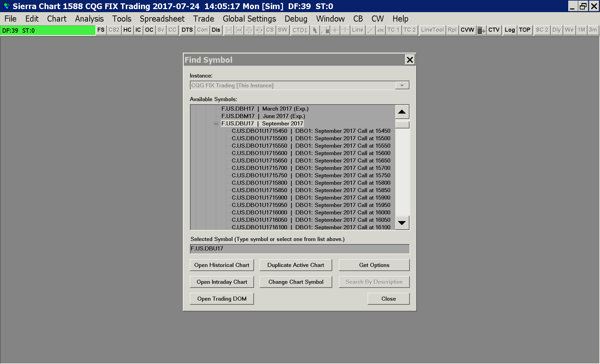Click the compress icon just left of CS

tap(259, 30)
